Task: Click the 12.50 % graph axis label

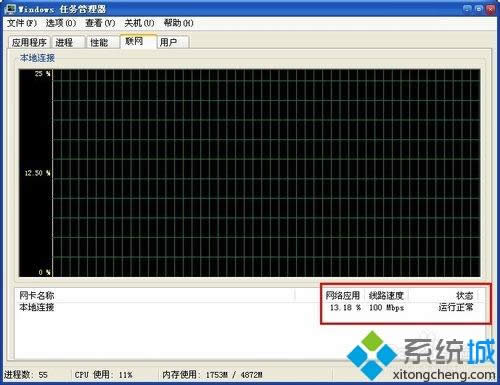Action: (x=37, y=173)
